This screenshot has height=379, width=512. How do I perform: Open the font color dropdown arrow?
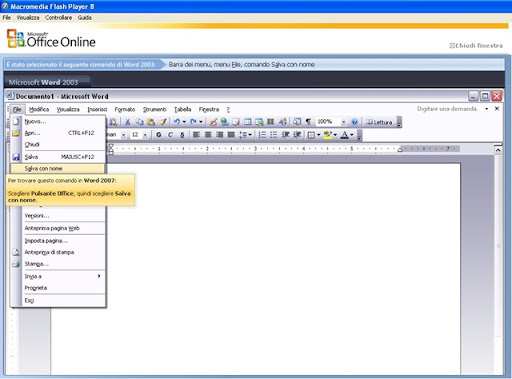(x=352, y=135)
